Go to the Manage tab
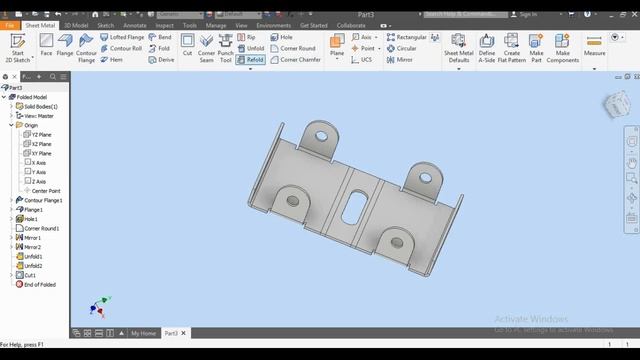The image size is (640, 360). (216, 25)
